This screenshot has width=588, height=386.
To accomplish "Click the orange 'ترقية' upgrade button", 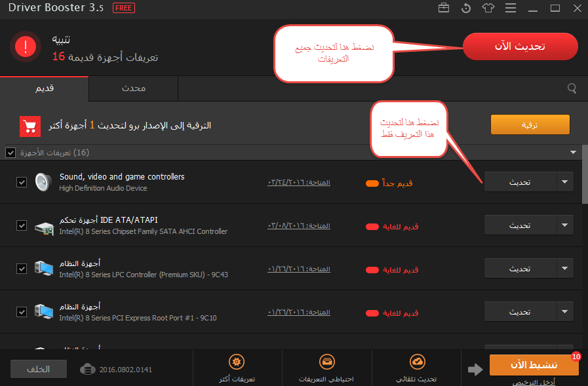I will tap(530, 125).
